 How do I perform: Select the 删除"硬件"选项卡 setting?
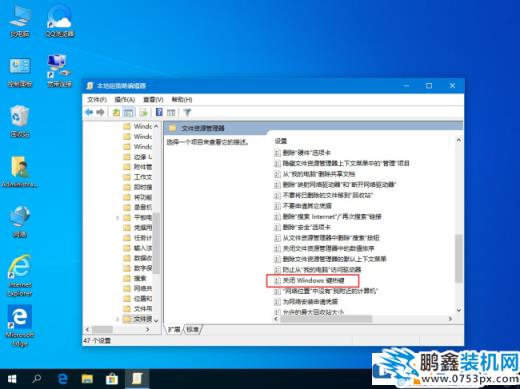click(303, 153)
